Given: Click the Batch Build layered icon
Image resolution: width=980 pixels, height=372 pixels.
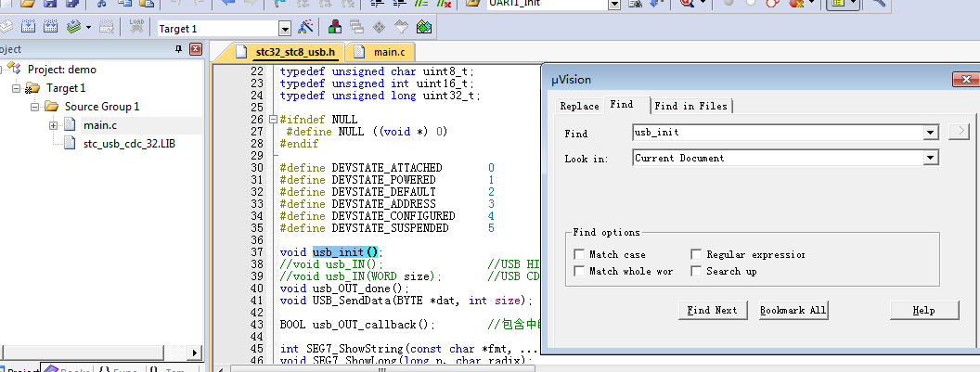Looking at the screenshot, I should (x=74, y=27).
